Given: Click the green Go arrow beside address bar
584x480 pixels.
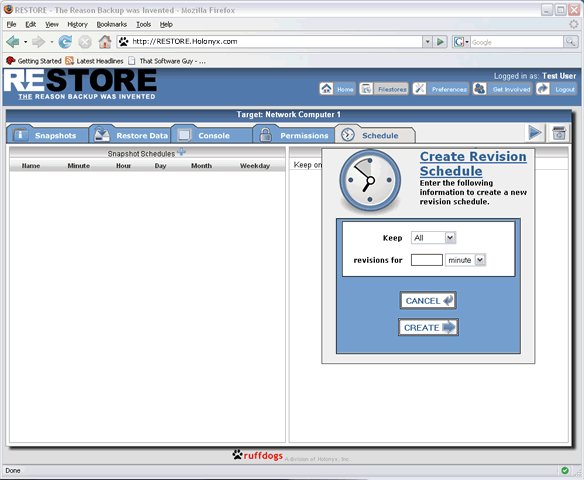Looking at the screenshot, I should (441, 42).
